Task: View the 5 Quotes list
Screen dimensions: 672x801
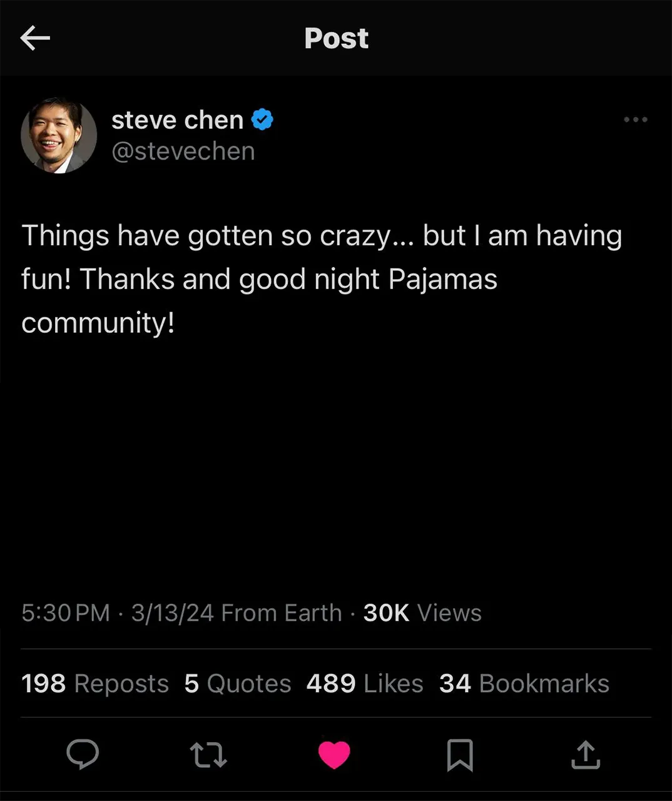Action: click(x=238, y=683)
